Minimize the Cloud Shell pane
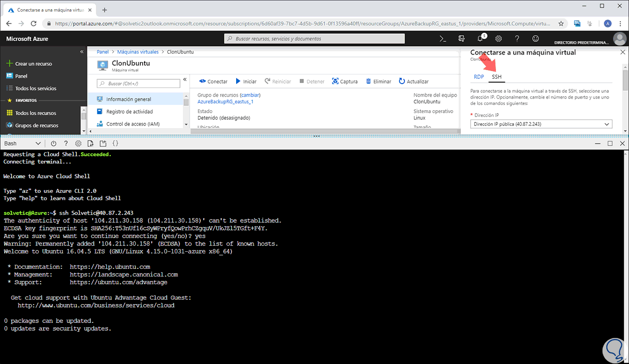This screenshot has width=629, height=364. coord(599,144)
